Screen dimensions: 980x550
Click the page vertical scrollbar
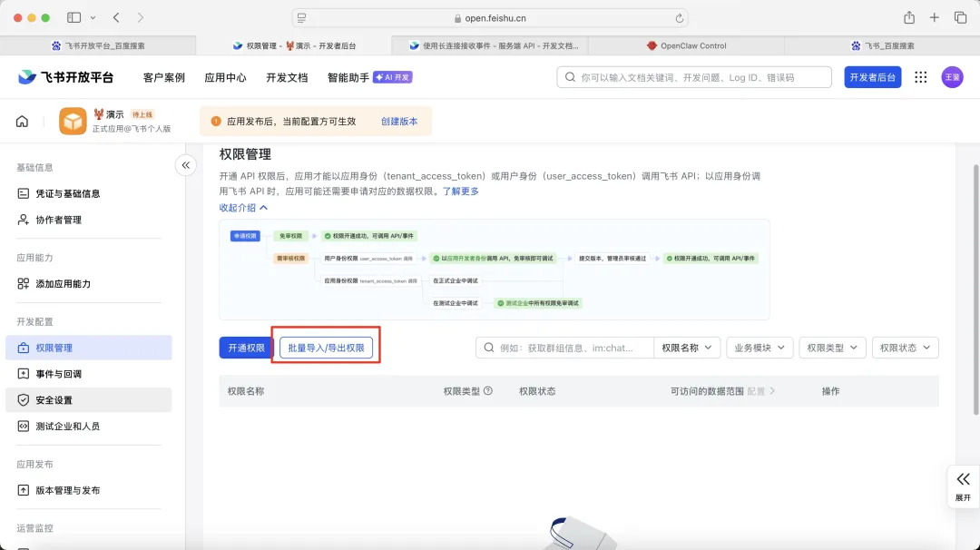[975, 289]
